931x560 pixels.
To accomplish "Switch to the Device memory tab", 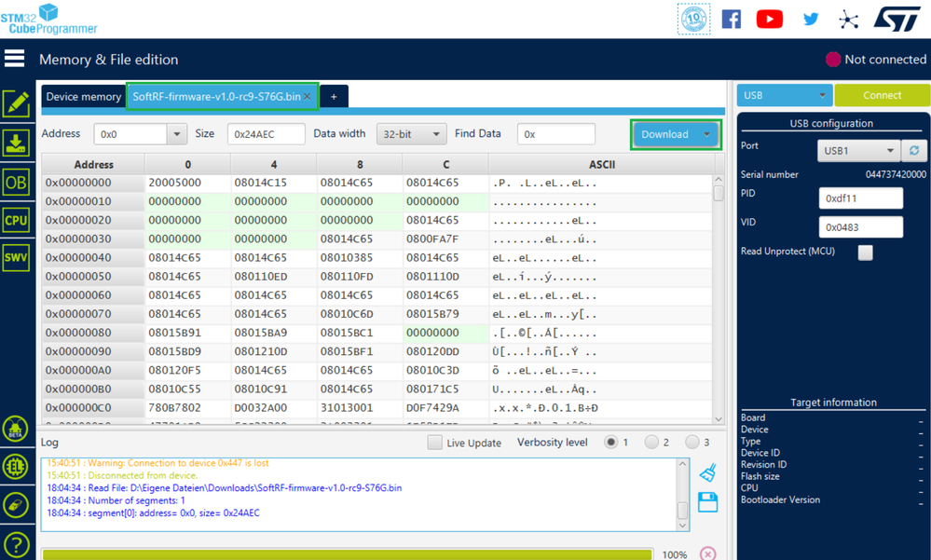I will [x=84, y=97].
